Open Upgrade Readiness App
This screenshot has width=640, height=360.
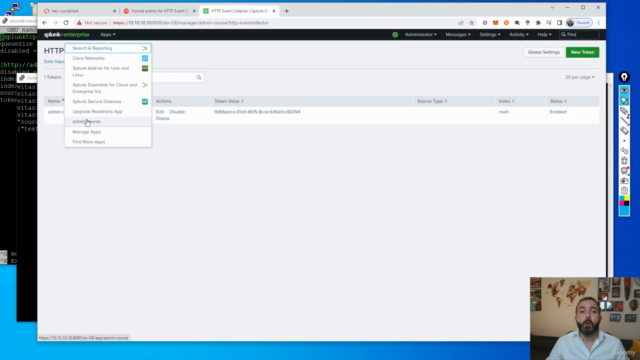(108, 111)
